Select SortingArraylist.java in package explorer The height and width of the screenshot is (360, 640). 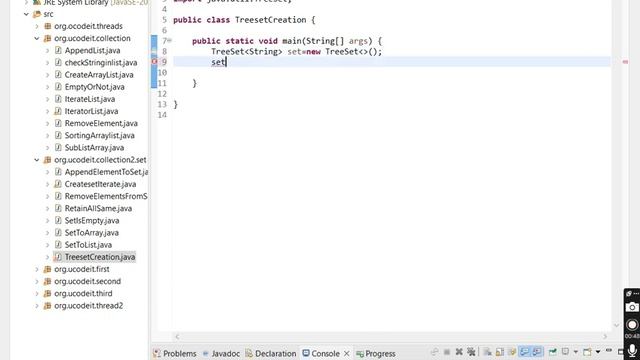100,136
